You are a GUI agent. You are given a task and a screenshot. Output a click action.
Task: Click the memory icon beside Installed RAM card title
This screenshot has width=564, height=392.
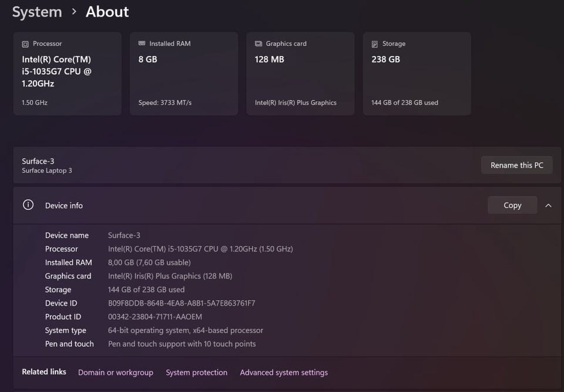(x=142, y=43)
